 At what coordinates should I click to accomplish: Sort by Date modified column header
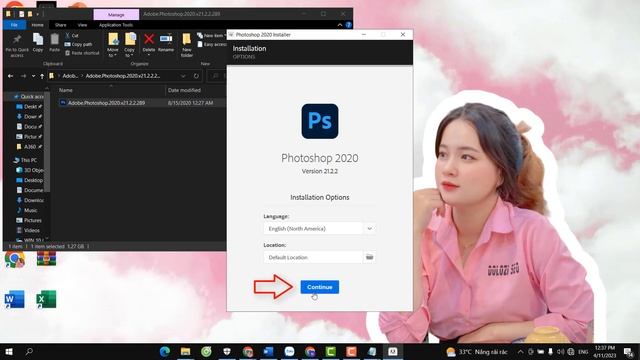tap(184, 90)
